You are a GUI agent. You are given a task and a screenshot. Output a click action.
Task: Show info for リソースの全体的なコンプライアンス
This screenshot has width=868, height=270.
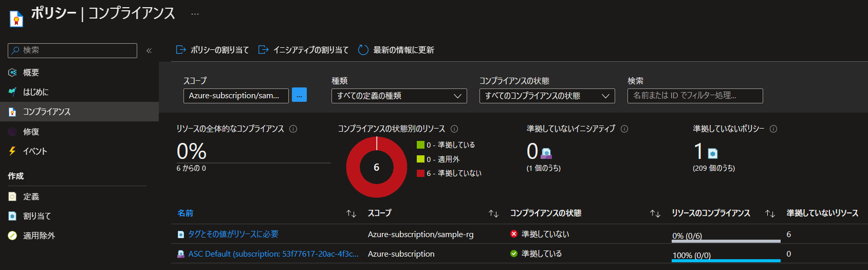tap(293, 129)
